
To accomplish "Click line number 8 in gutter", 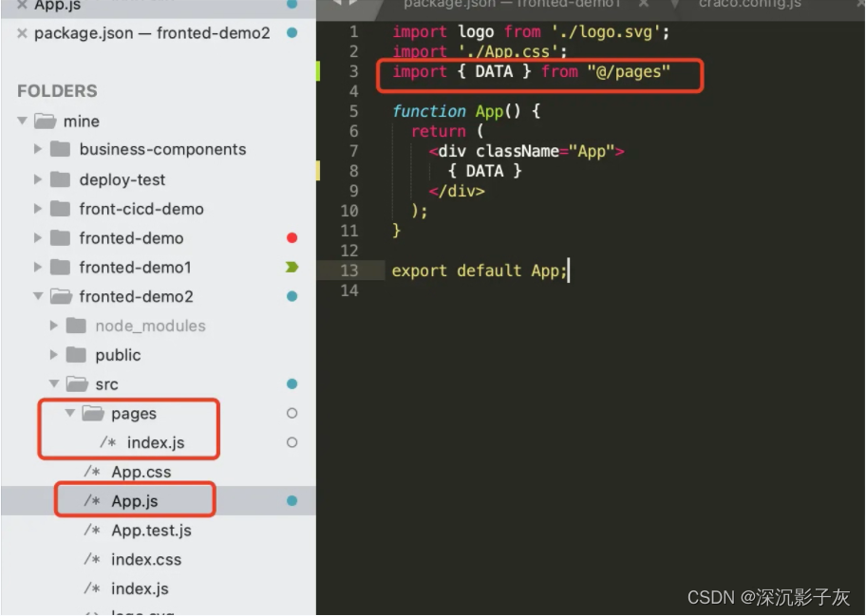I will [353, 171].
